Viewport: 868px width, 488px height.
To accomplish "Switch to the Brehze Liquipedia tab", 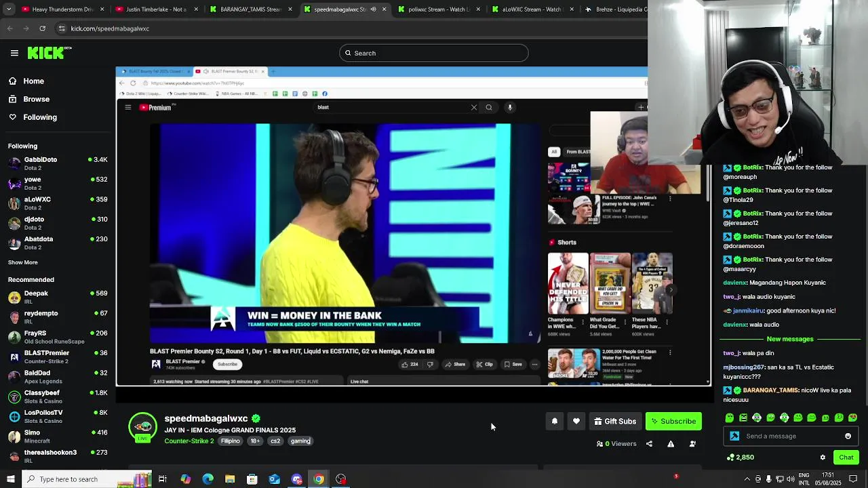I will point(614,9).
